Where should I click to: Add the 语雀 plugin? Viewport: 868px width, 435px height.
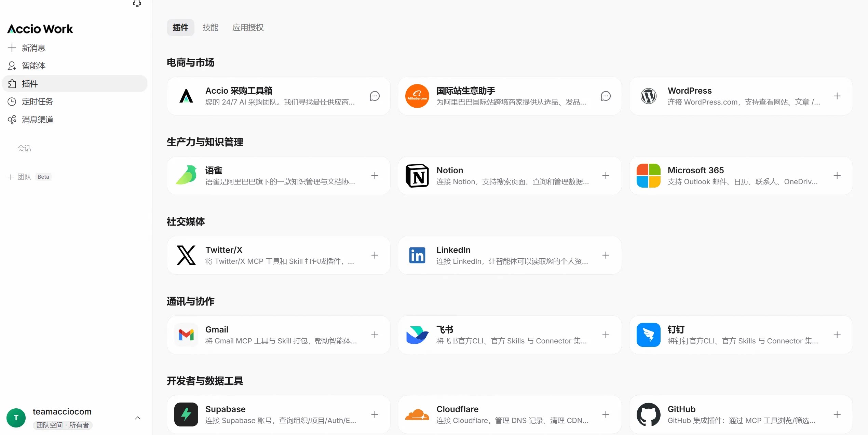pos(375,176)
